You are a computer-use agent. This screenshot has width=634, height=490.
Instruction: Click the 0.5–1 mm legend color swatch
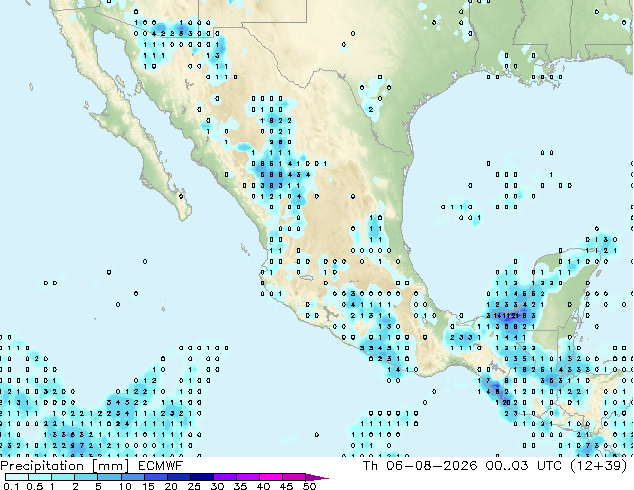[40, 477]
